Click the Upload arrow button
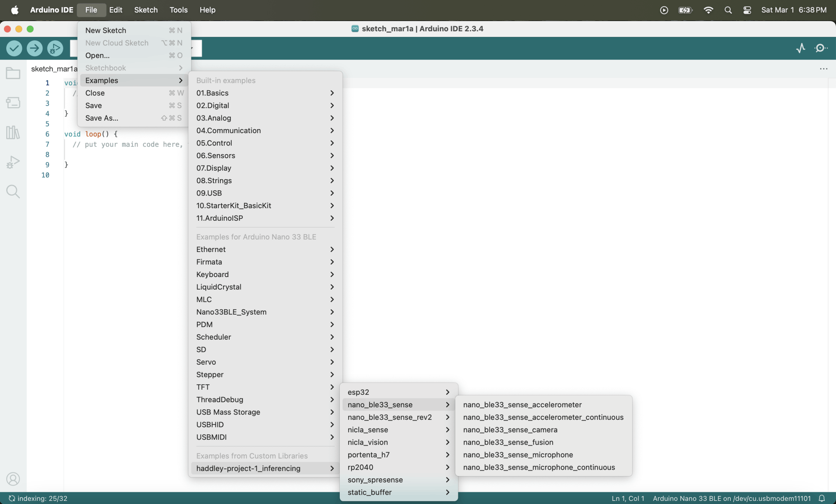Image resolution: width=836 pixels, height=504 pixels. 34,48
